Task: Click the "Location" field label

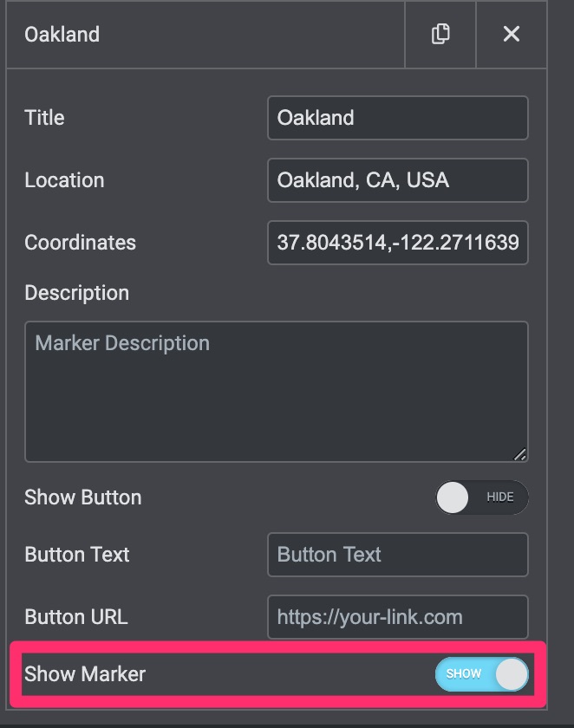Action: pyautogui.click(x=64, y=180)
